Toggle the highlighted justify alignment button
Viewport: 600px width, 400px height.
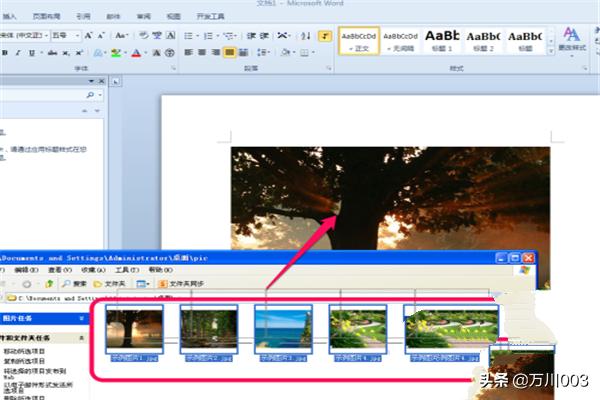(x=230, y=52)
